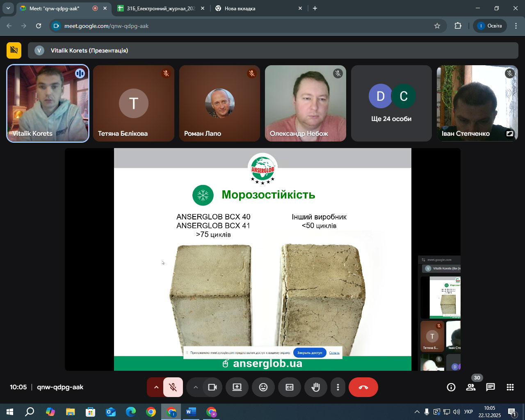525x420 pixels.
Task: Show the participants people panel
Action: pyautogui.click(x=471, y=387)
